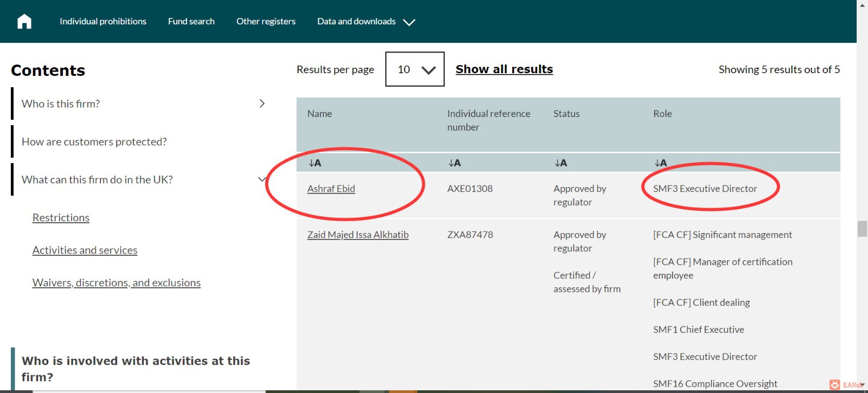Click 'SMF16 Compliance Oversight' role
Screen dimensions: 868x393
click(715, 384)
